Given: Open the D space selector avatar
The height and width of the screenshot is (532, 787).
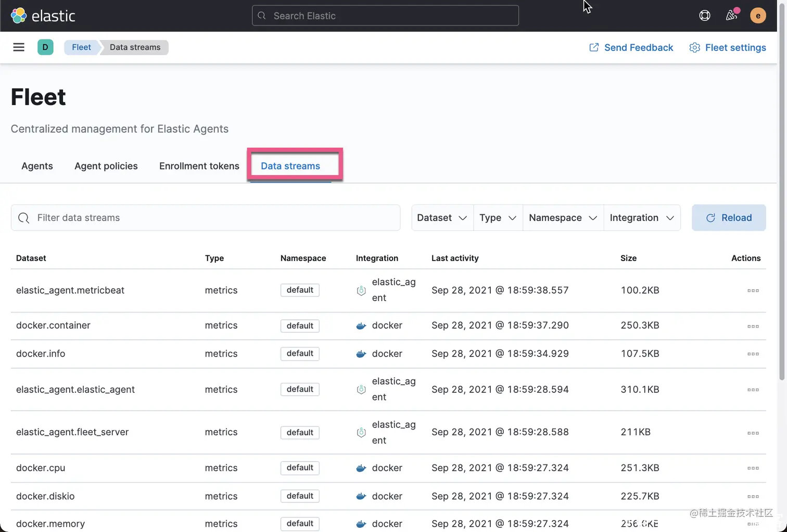Looking at the screenshot, I should point(45,47).
